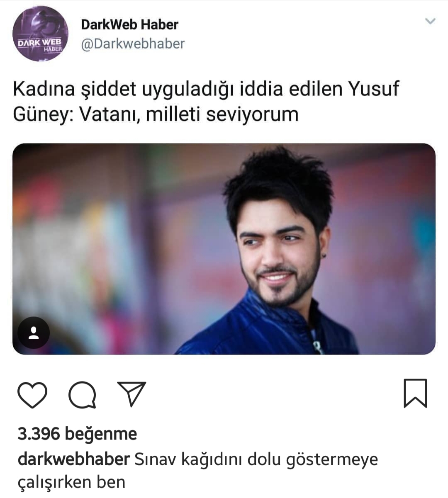Click the DARK WEB HABER logo text in avatar
448x498 pixels.
(x=41, y=45)
